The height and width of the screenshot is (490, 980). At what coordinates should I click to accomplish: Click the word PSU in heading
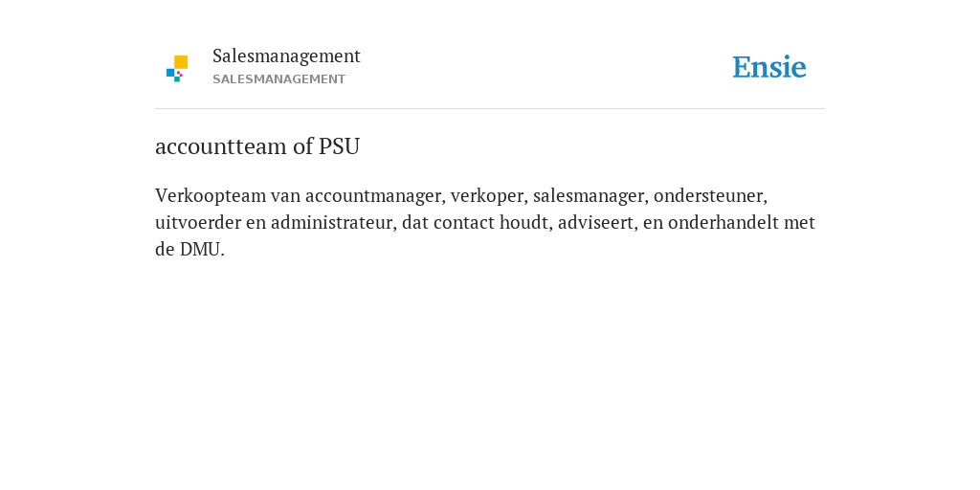(340, 146)
